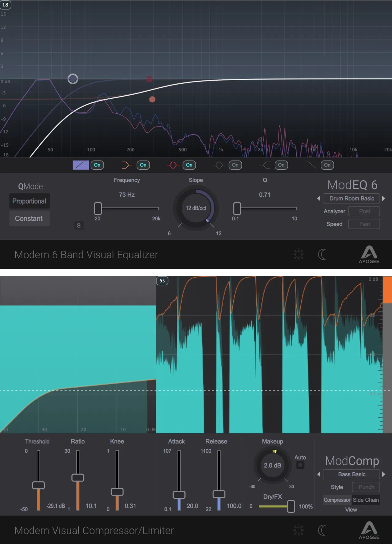
Task: Click the Frequency slider handle
Action: [x=98, y=208]
